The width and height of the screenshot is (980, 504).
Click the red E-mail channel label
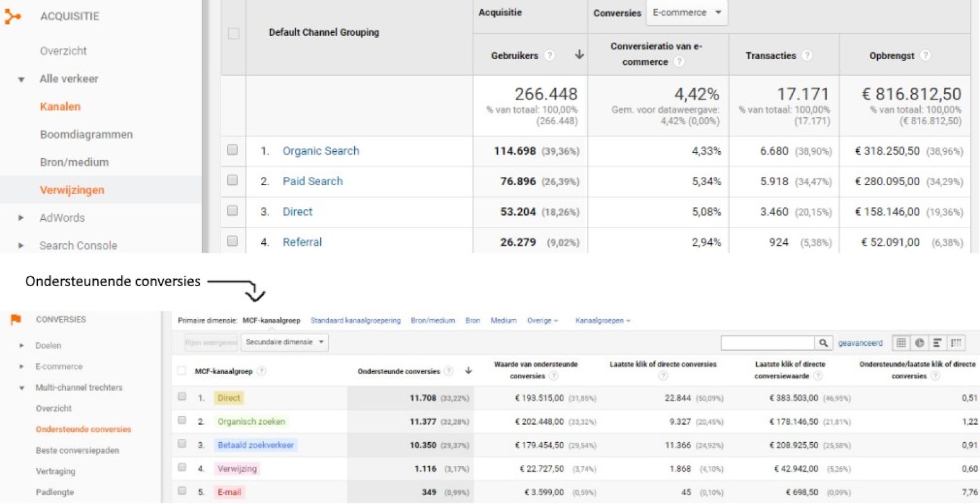[x=229, y=492]
